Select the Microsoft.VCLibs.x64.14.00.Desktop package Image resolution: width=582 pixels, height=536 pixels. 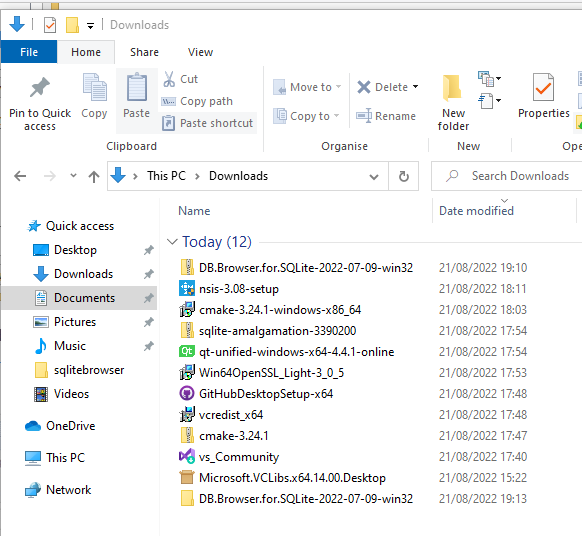click(292, 478)
